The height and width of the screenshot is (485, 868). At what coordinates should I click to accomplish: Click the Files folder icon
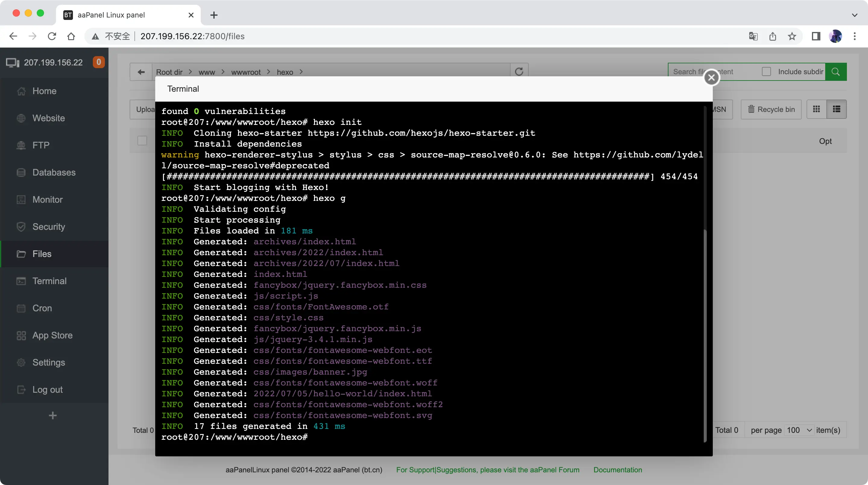pyautogui.click(x=21, y=254)
